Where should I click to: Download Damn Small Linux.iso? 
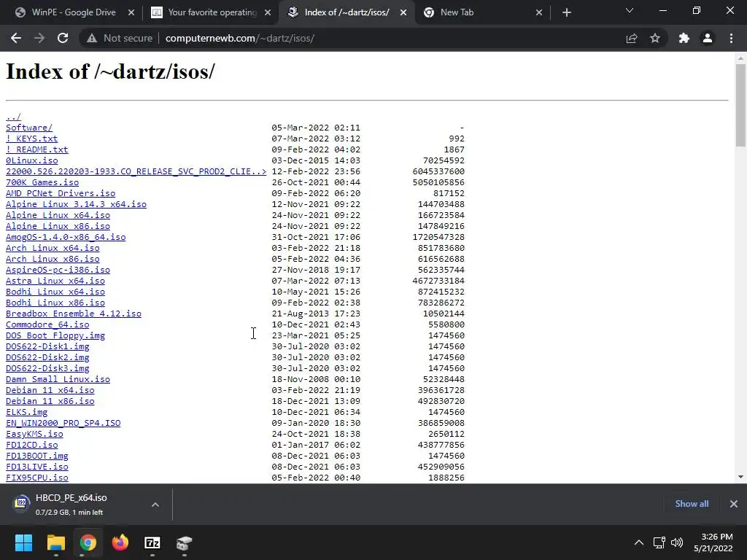58,379
